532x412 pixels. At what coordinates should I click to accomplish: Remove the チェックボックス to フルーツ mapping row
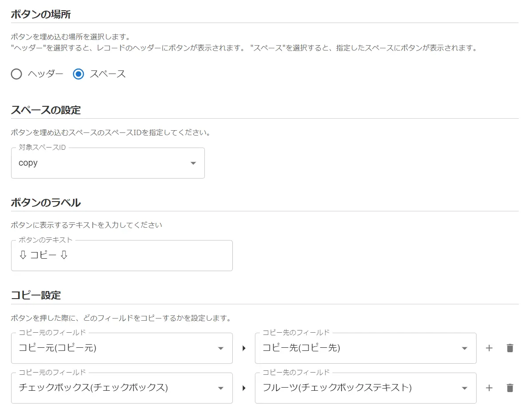click(x=510, y=388)
